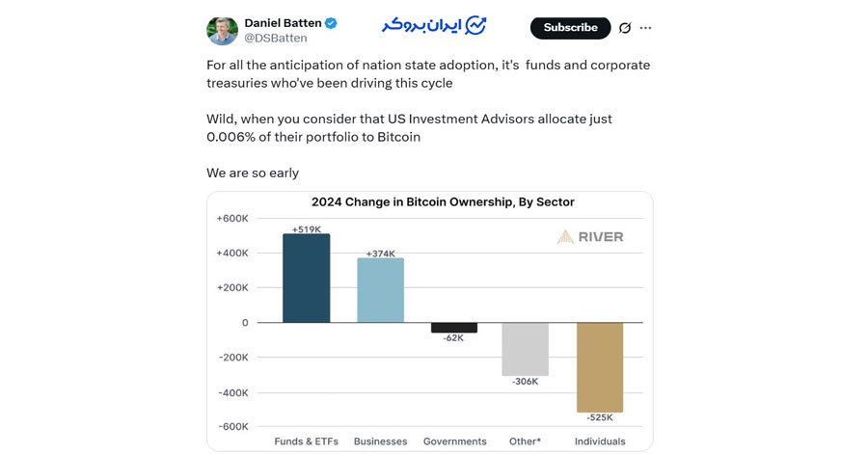Click the Funds & ETFs dark blue bar
Viewport: 868px width, 454px height.
pyautogui.click(x=306, y=278)
